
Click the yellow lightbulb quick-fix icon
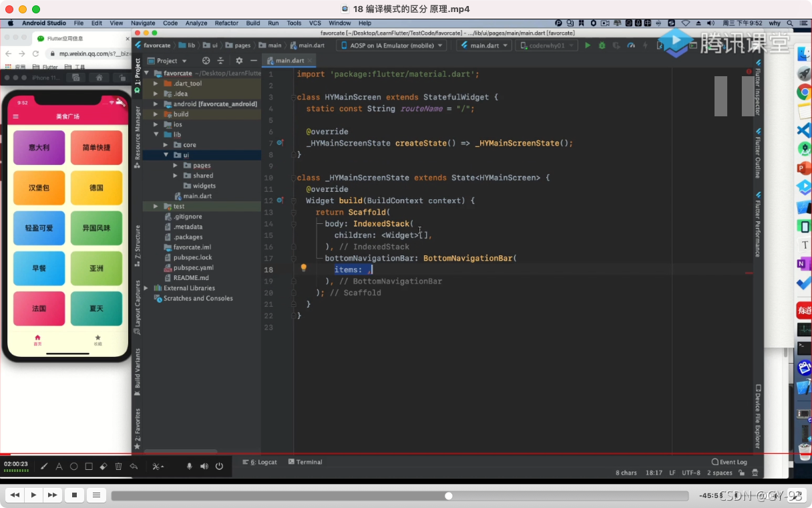pos(303,268)
